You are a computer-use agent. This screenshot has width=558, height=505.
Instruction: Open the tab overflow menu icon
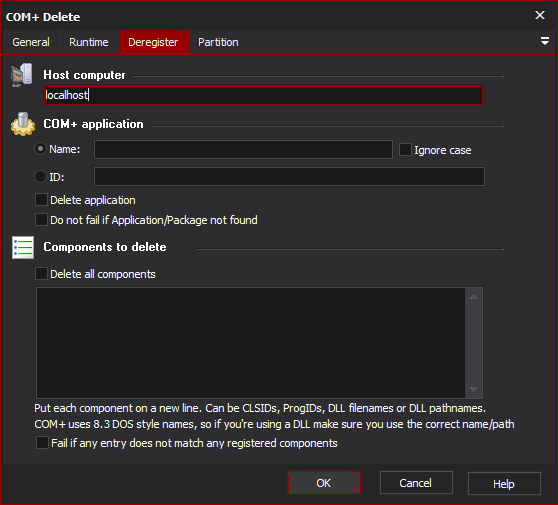pyautogui.click(x=544, y=41)
